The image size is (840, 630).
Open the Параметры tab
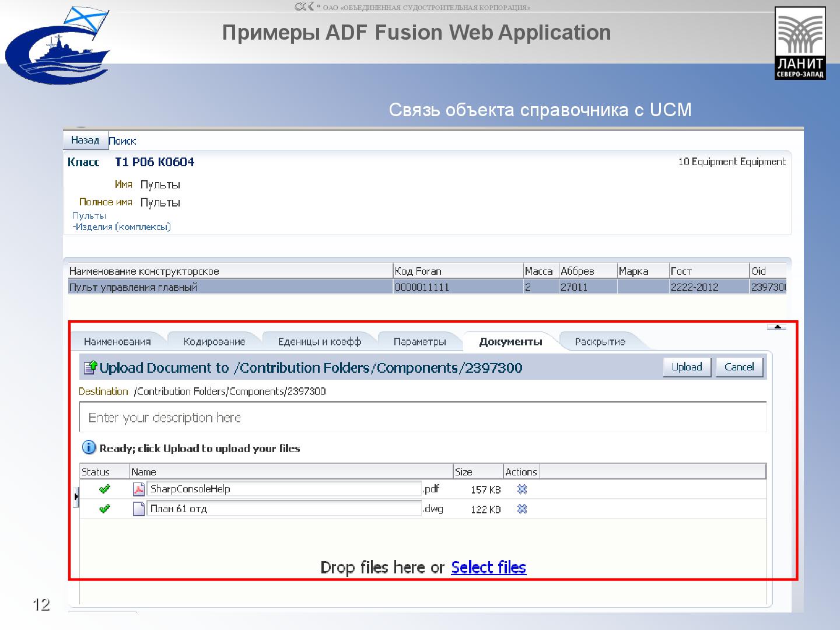point(419,341)
